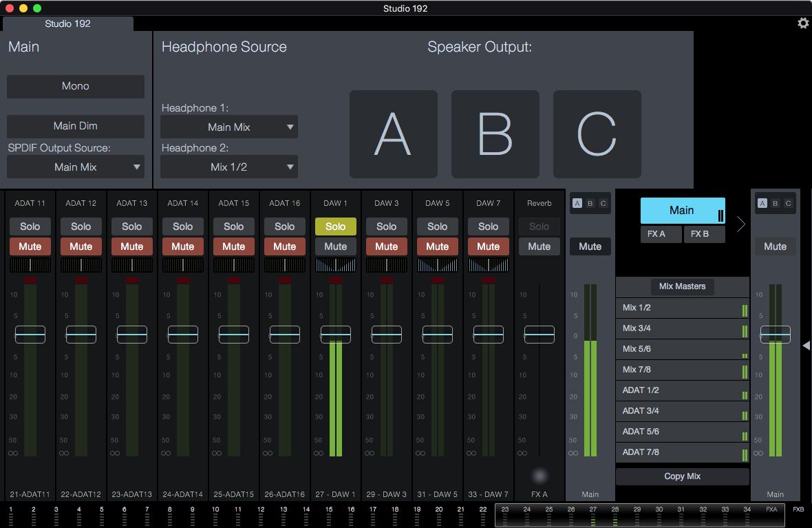Image resolution: width=812 pixels, height=528 pixels.
Task: Click channel 27 in the bottom meter bridge
Action: coord(593,516)
